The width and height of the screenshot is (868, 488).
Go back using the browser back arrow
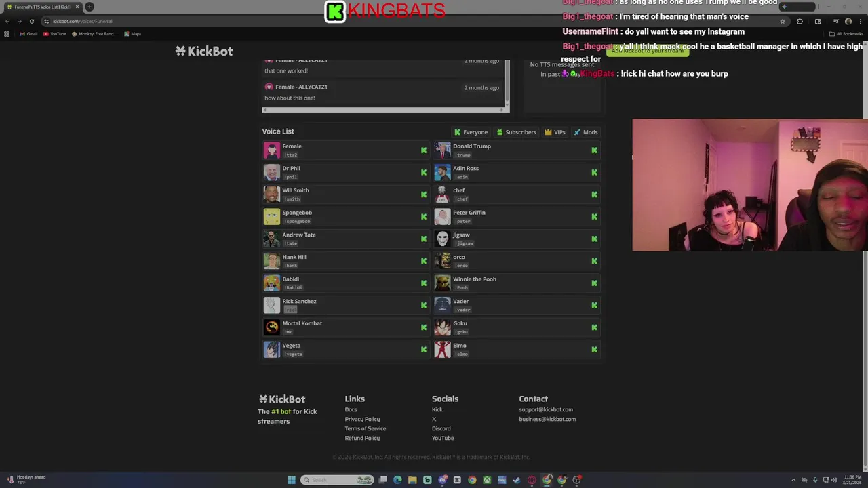pyautogui.click(x=7, y=21)
